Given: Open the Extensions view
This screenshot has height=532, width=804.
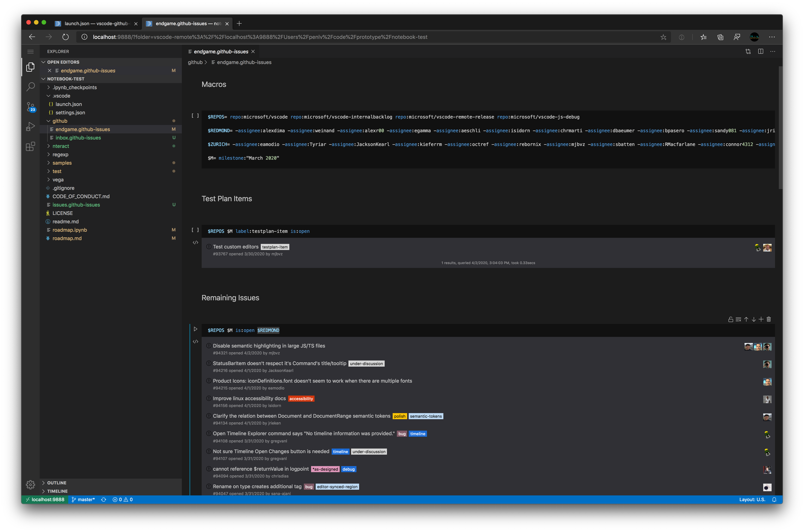Looking at the screenshot, I should pyautogui.click(x=30, y=147).
